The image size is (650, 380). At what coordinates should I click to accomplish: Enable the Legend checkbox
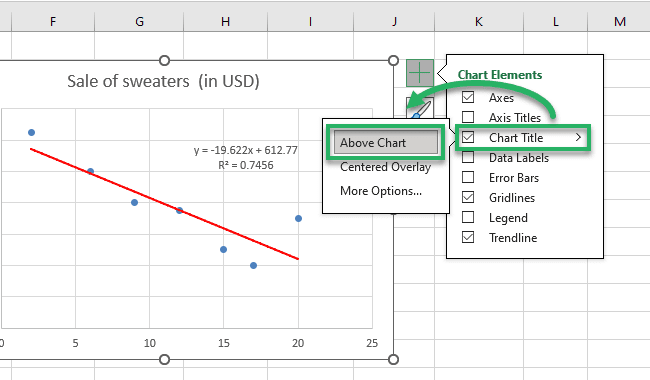coord(468,217)
